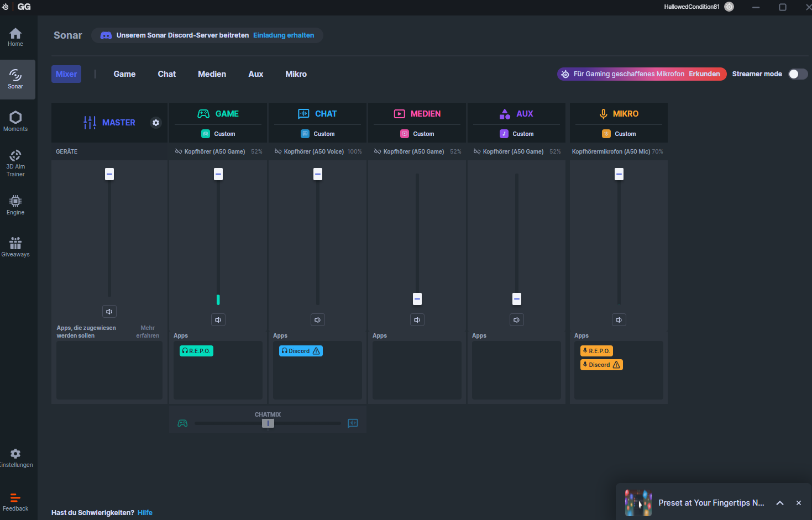Click the Hilfe link

[x=145, y=513]
